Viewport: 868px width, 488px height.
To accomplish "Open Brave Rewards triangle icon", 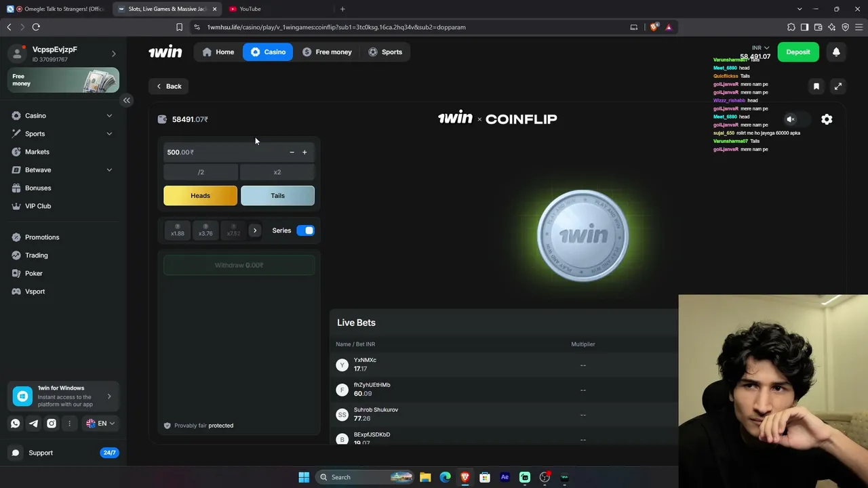I will [669, 27].
